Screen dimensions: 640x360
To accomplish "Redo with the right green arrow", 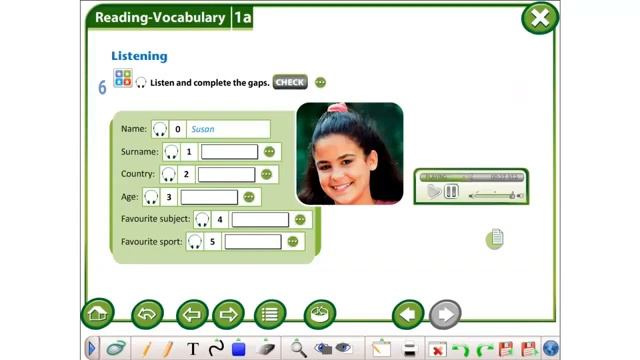I will (x=485, y=350).
